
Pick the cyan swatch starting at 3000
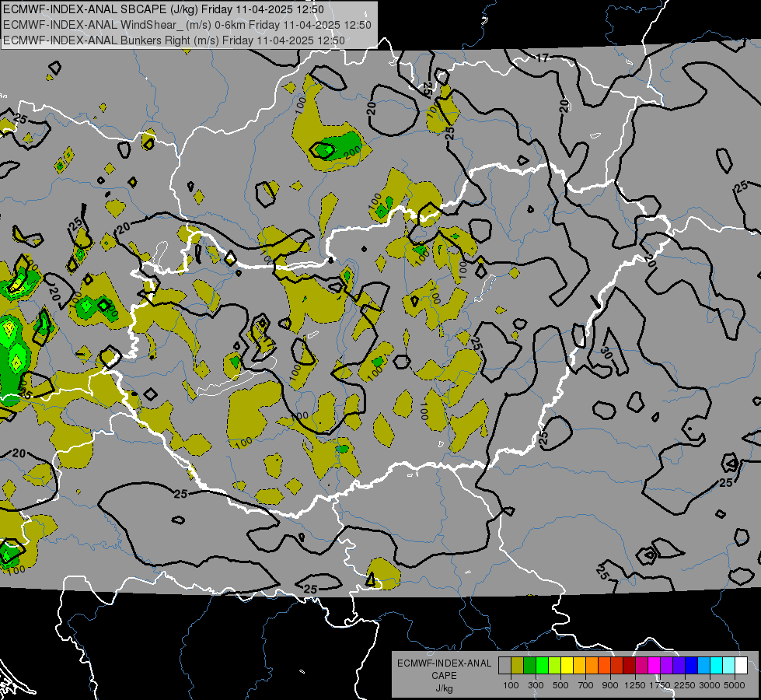click(x=717, y=666)
